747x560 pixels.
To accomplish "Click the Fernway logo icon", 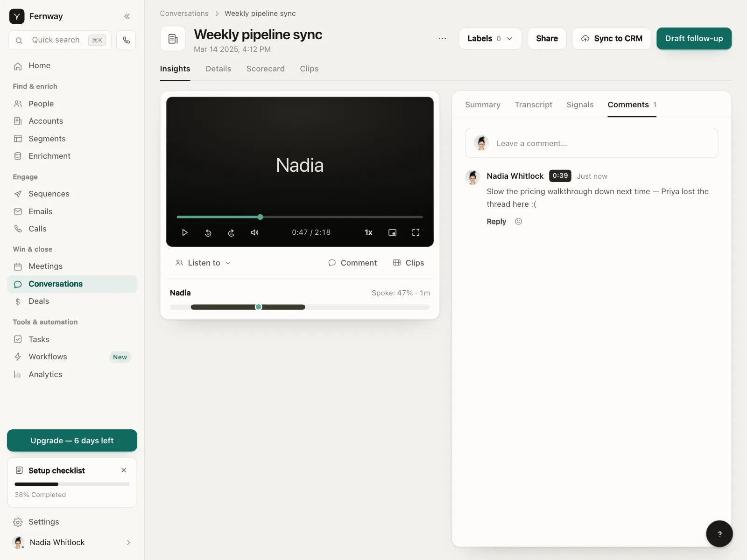I will [x=17, y=16].
